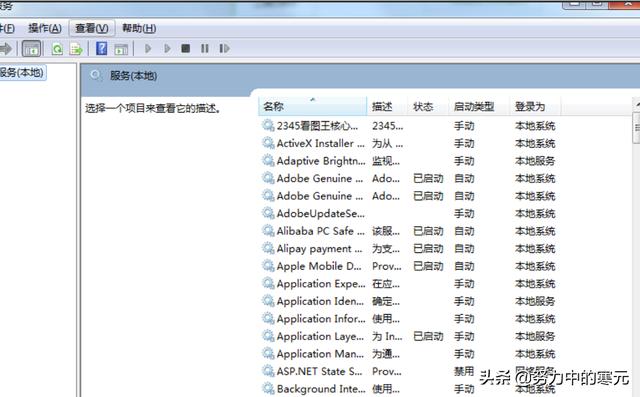Select the Application Laye... service name
This screenshot has height=397, width=640.
coord(320,336)
